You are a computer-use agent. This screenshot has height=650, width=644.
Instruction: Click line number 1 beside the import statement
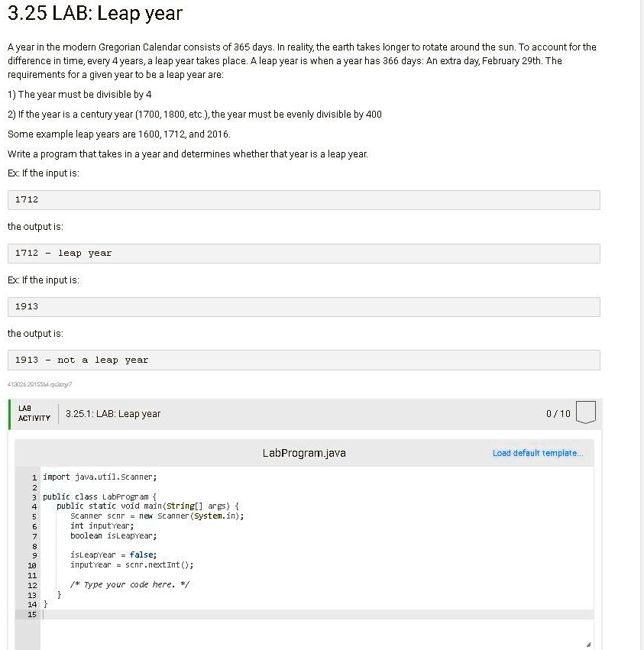tap(34, 477)
